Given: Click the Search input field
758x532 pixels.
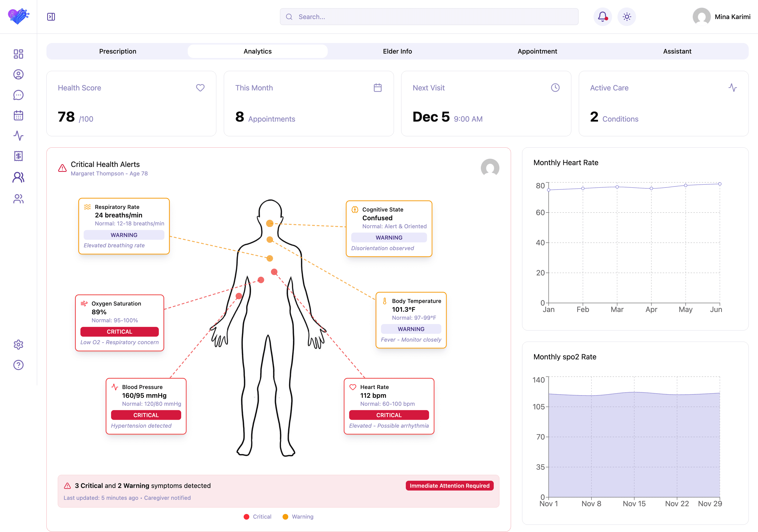Looking at the screenshot, I should tap(429, 17).
